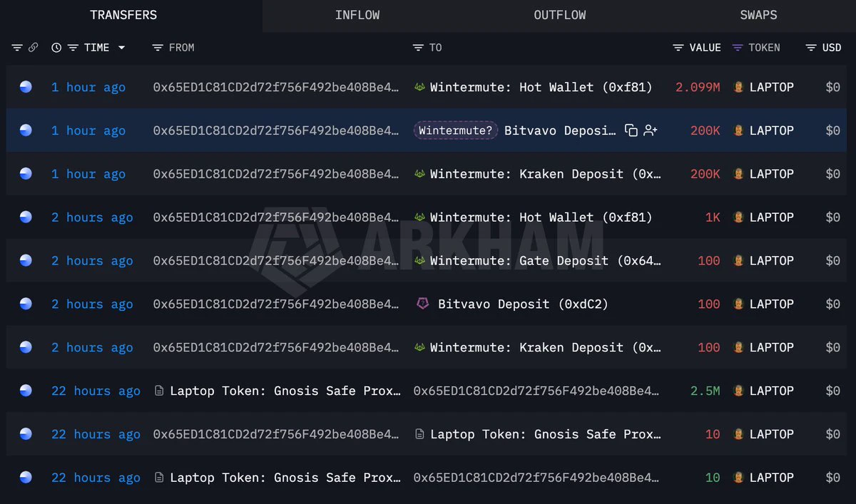
Task: Open the TO column filter
Action: [x=419, y=48]
